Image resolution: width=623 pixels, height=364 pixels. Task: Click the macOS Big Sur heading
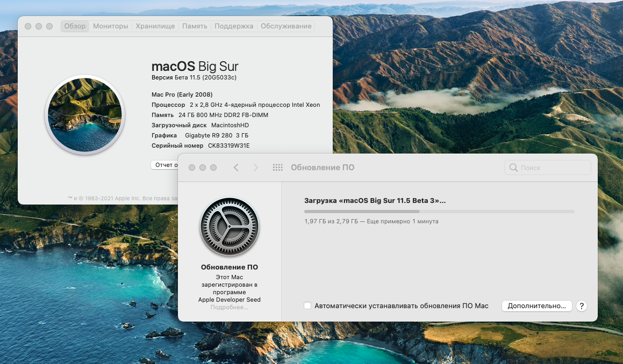195,66
